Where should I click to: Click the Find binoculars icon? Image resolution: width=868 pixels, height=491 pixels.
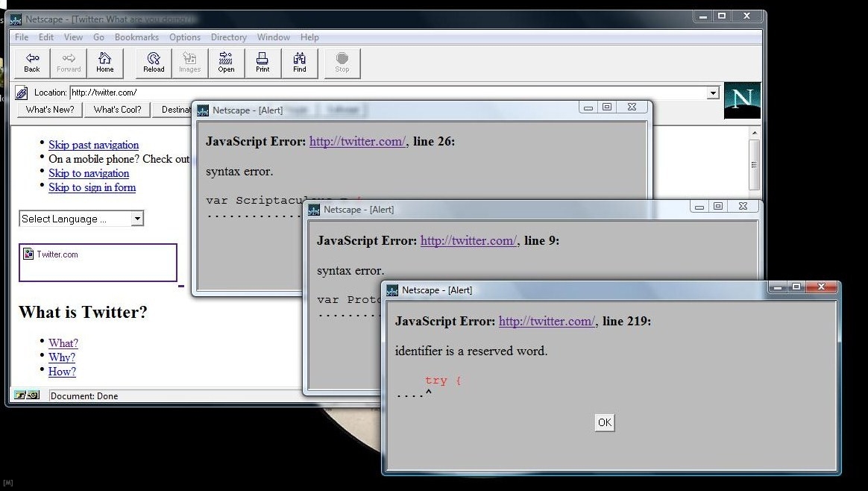[x=299, y=63]
